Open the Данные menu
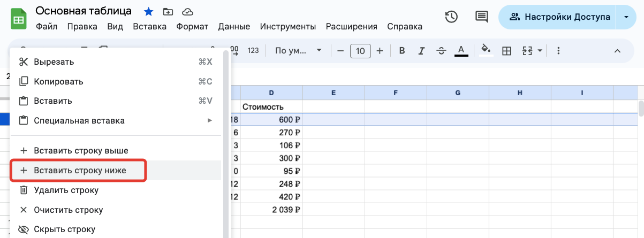The width and height of the screenshot is (644, 238). click(234, 26)
